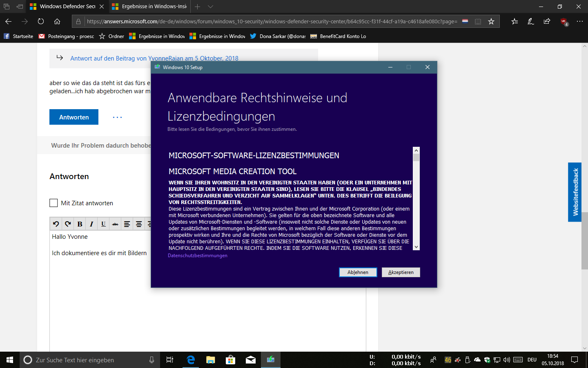Open File Explorer from taskbar
The width and height of the screenshot is (588, 368).
[x=210, y=360]
